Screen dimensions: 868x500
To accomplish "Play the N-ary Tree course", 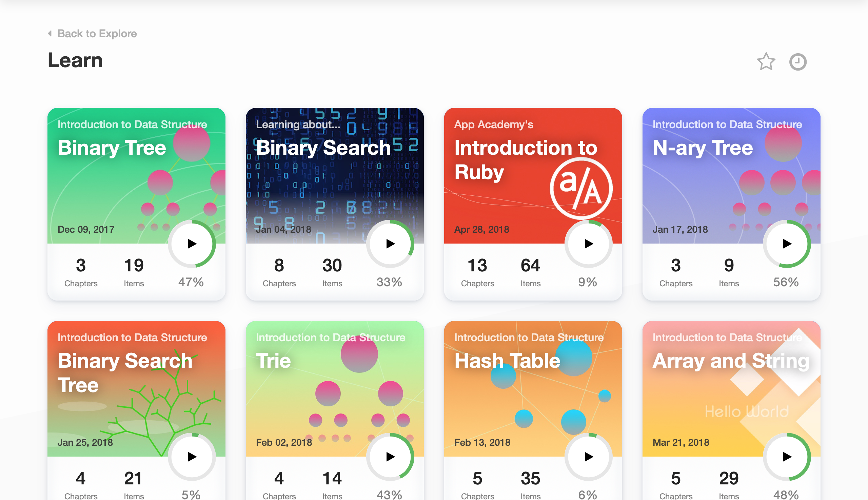I will (x=787, y=244).
